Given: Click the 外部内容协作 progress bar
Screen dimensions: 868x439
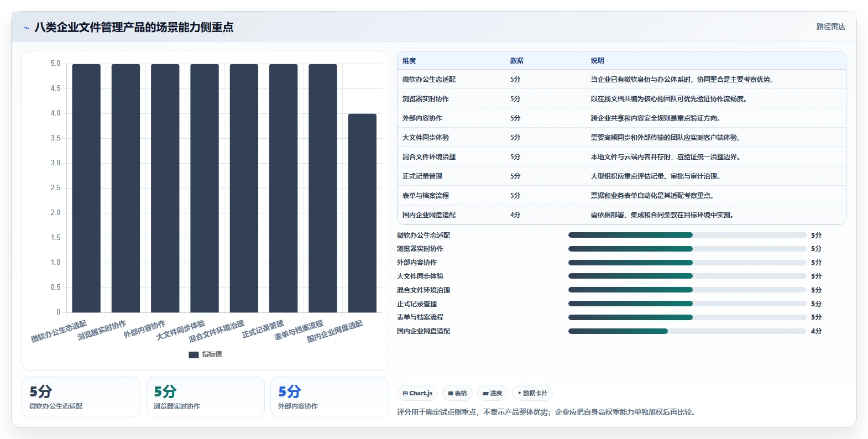Looking at the screenshot, I should 687,263.
